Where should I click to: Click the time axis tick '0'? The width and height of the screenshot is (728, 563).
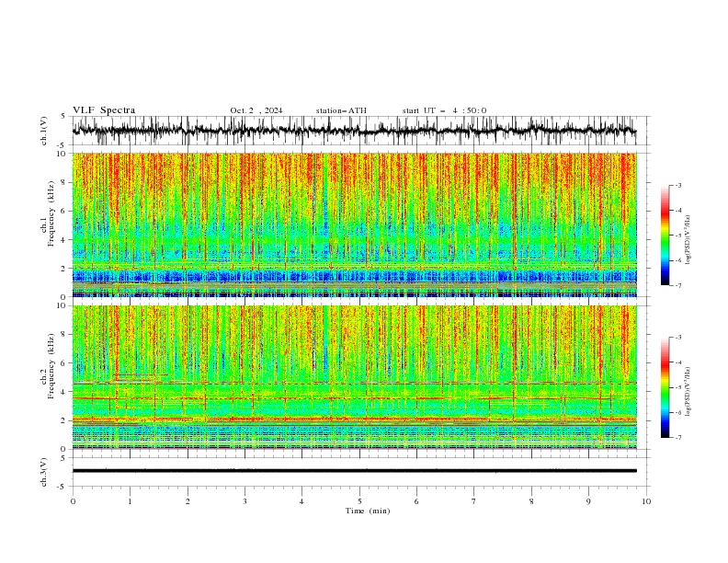73,501
